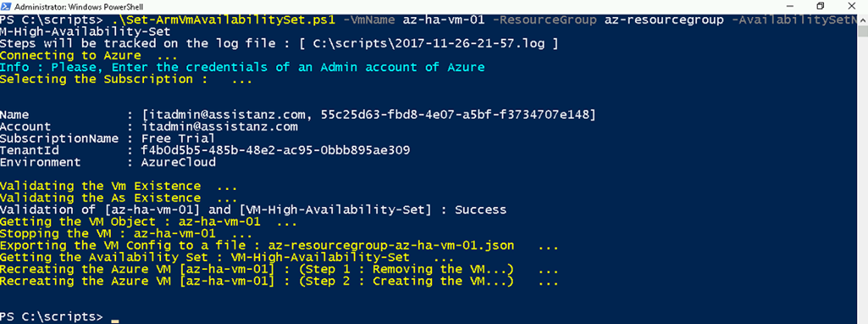
Task: Click the -VmName parameter text
Action: pos(370,20)
